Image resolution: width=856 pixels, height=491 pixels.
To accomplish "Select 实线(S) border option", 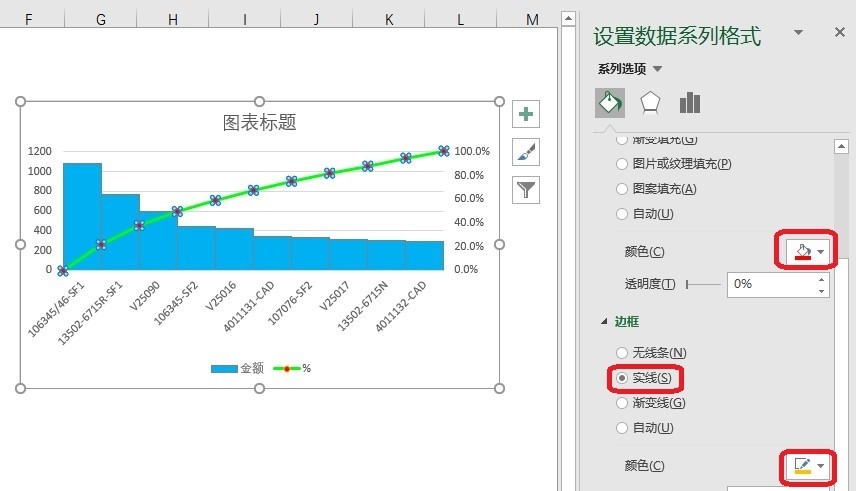I will [622, 378].
